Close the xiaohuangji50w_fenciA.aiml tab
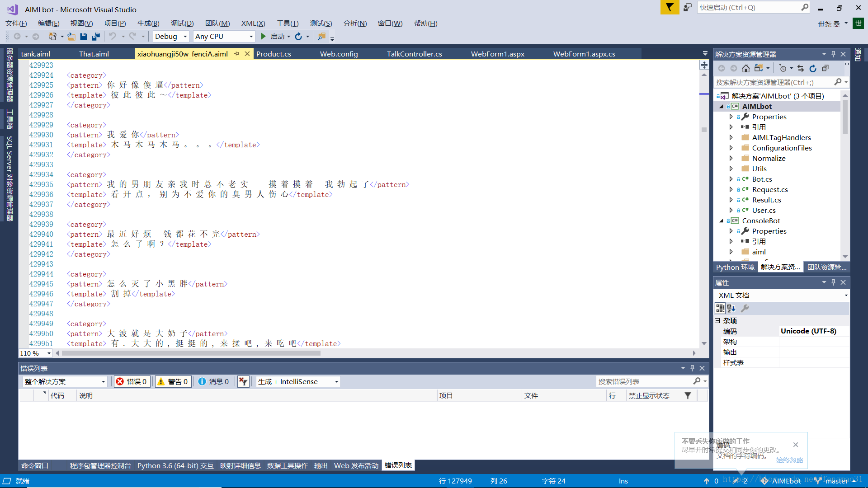Viewport: 868px width, 488px height. click(247, 54)
